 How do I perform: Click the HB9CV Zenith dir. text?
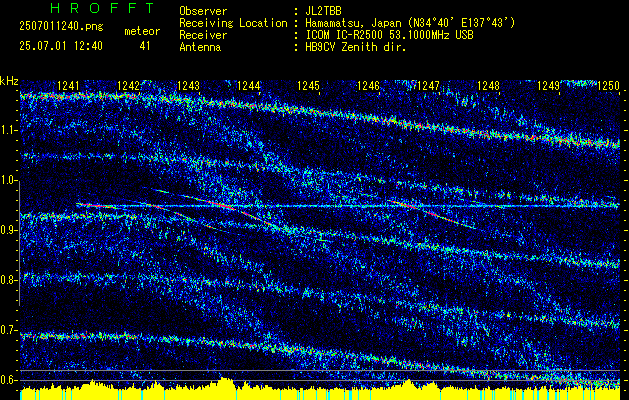pos(355,47)
